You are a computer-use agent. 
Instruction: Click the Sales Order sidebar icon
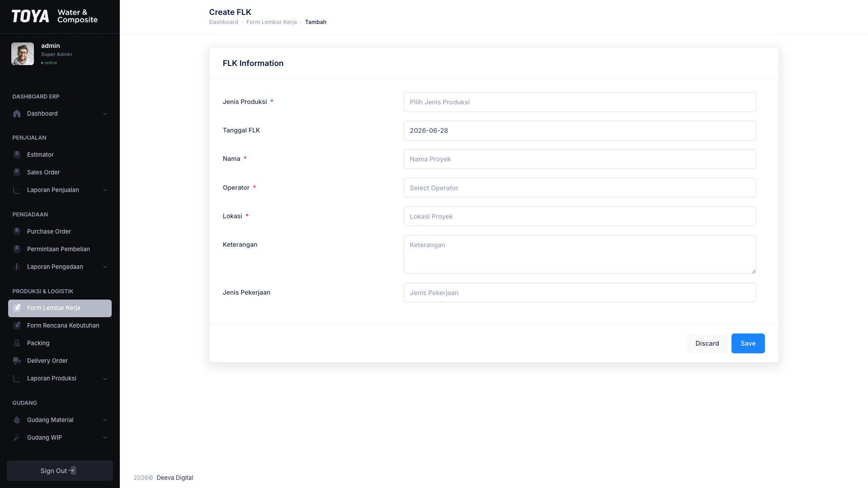(17, 172)
